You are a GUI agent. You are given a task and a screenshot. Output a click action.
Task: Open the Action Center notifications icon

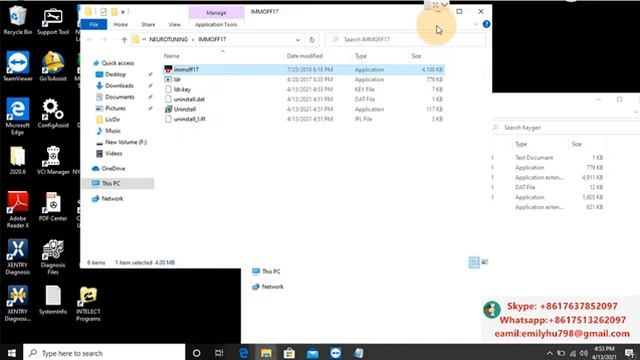(x=629, y=353)
